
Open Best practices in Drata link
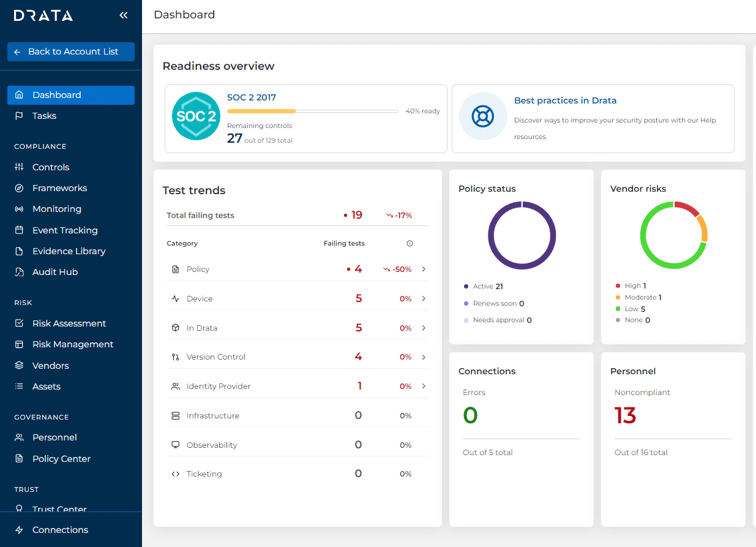coord(565,100)
